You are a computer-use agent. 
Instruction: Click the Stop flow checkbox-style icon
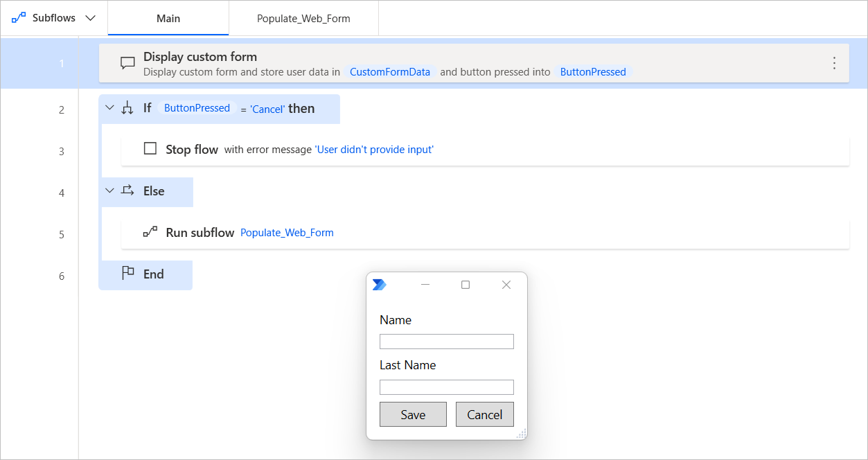coord(150,148)
